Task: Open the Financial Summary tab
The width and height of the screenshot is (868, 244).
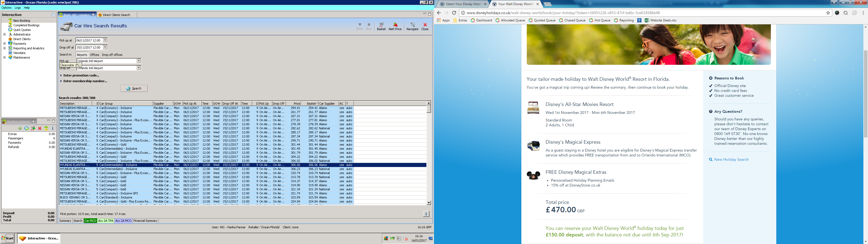Action: pyautogui.click(x=146, y=221)
